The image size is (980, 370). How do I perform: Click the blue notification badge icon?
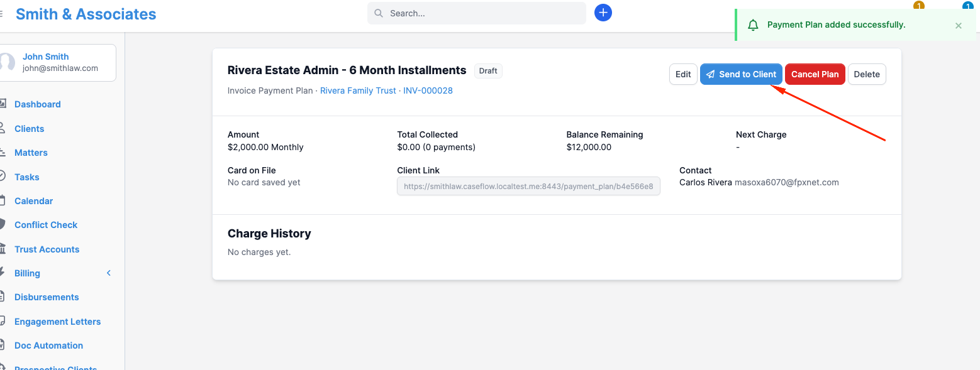pyautogui.click(x=967, y=6)
